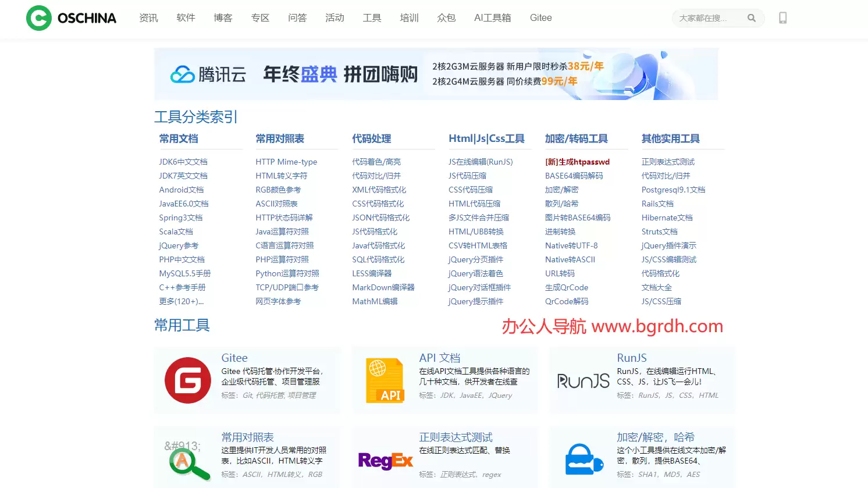Open the AI工具箱 menu item
The image size is (868, 488).
point(492,18)
